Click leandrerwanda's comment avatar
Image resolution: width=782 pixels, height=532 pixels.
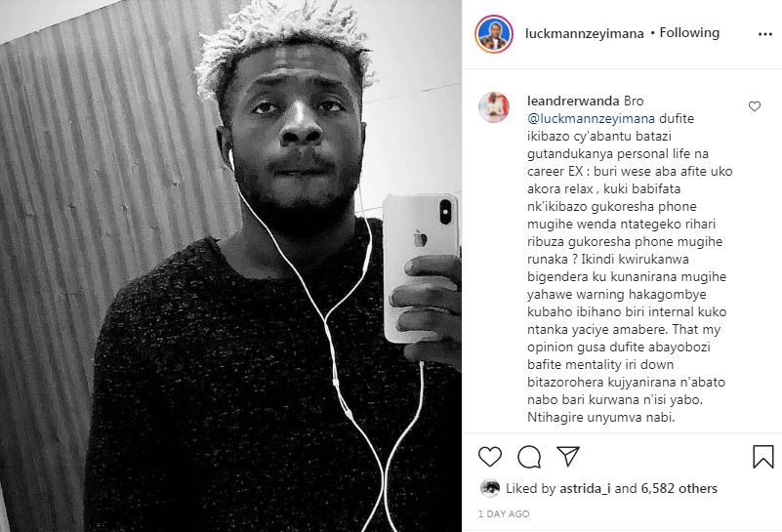pyautogui.click(x=494, y=106)
